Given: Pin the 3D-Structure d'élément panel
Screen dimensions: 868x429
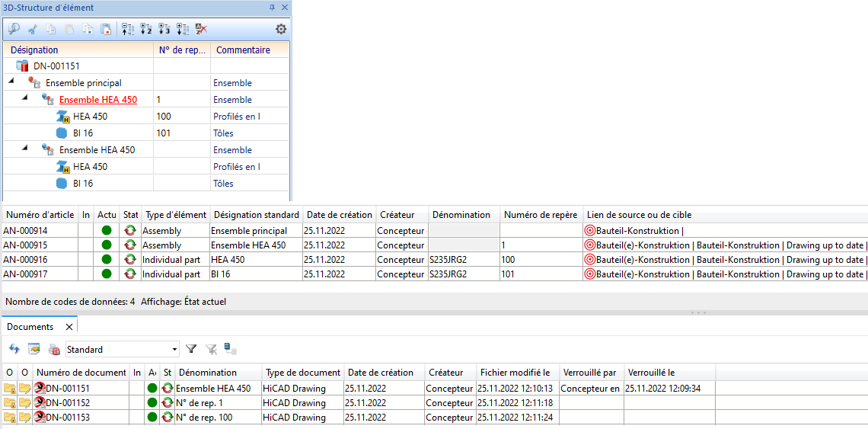Looking at the screenshot, I should coord(273,7).
